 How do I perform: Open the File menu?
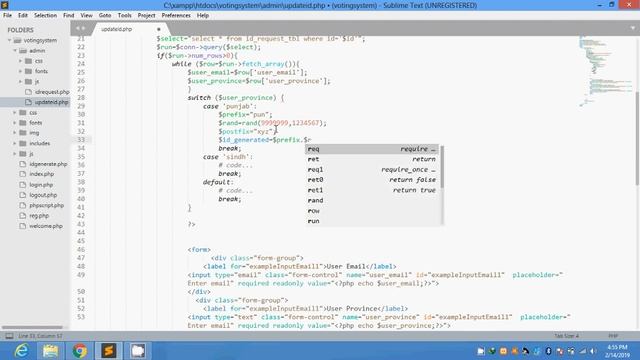pyautogui.click(x=7, y=16)
